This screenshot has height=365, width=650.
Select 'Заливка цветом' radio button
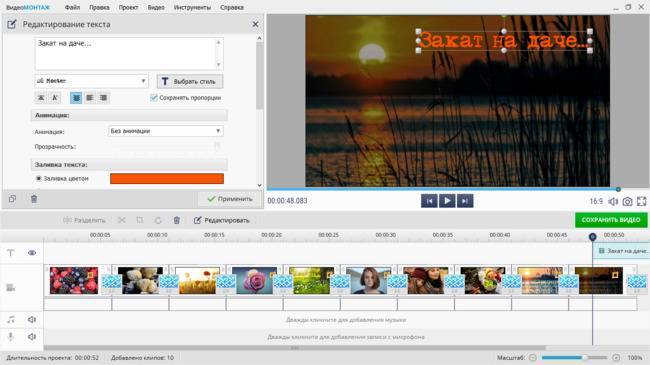[39, 178]
